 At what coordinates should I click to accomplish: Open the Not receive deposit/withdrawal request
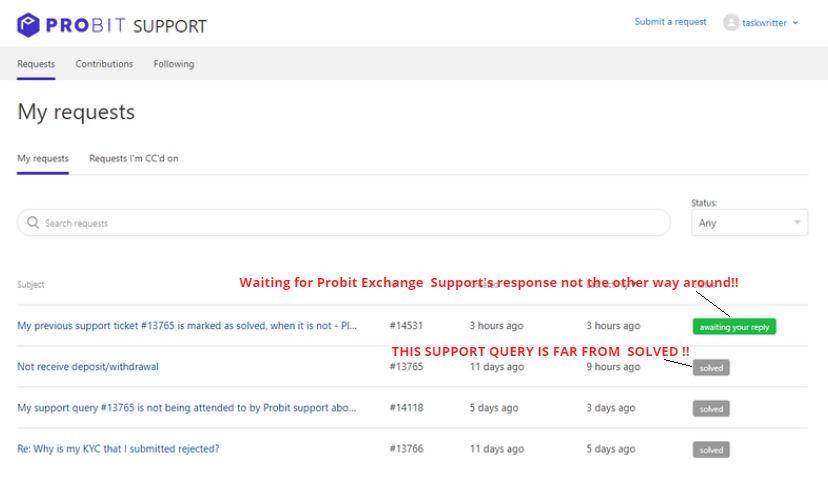(88, 367)
